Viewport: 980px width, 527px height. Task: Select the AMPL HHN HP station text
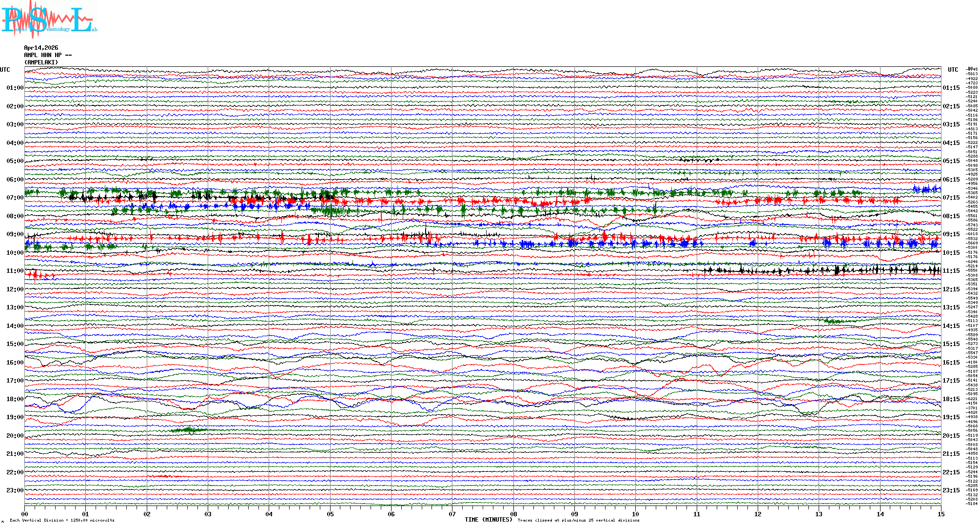tap(47, 55)
